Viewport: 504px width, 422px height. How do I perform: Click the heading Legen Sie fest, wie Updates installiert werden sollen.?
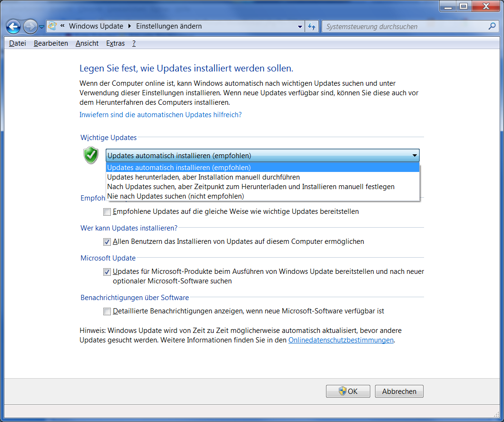coord(186,68)
